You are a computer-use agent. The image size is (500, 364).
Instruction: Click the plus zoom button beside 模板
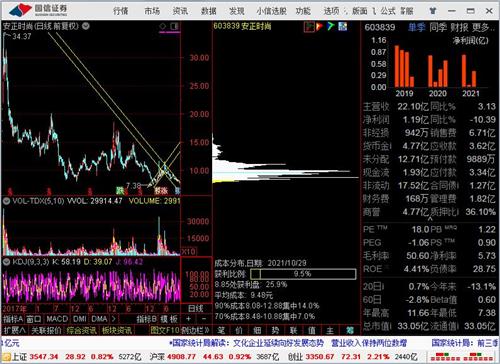coord(189,319)
